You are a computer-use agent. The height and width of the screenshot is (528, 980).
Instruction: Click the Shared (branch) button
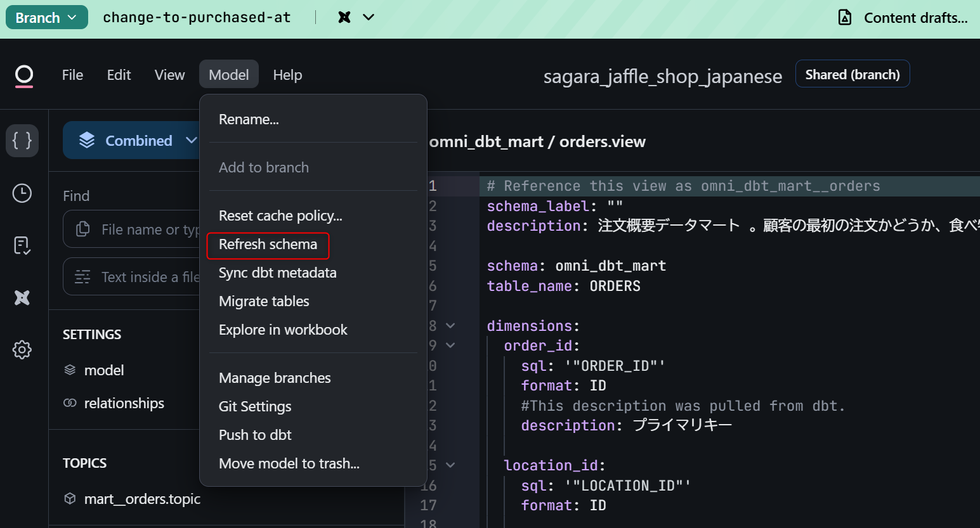852,75
